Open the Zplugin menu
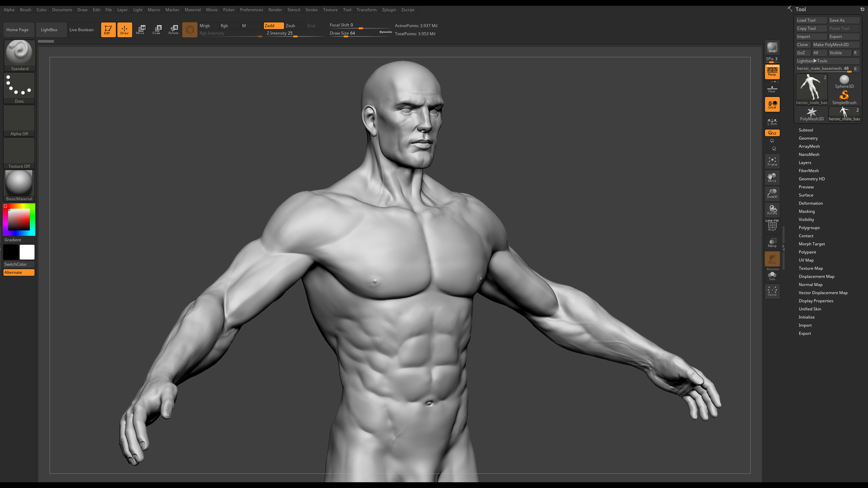This screenshot has height=488, width=868. pyautogui.click(x=389, y=10)
